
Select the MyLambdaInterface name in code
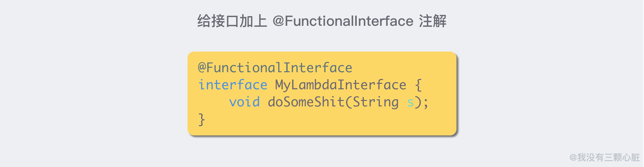(340, 85)
